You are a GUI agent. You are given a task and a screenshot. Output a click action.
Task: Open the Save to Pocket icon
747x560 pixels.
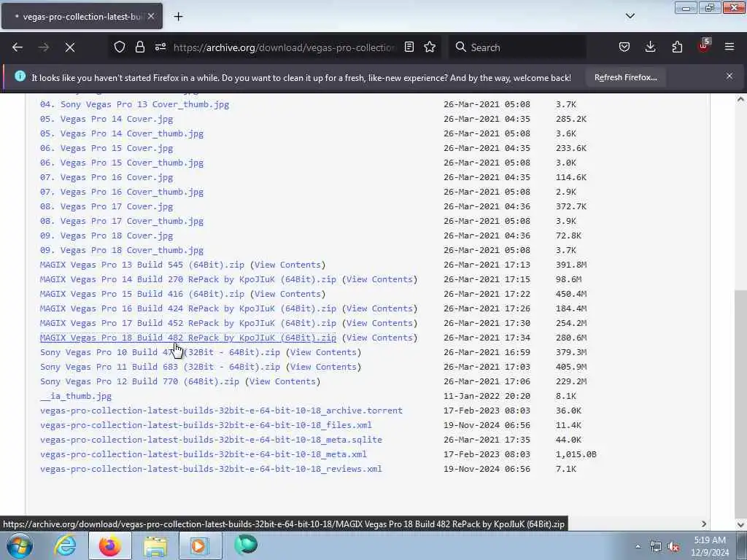coord(624,47)
